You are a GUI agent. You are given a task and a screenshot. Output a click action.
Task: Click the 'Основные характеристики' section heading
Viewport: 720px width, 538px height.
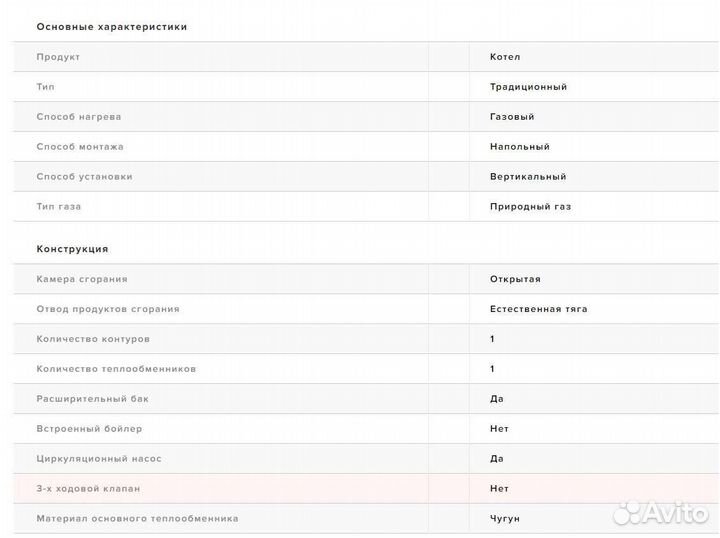[112, 27]
